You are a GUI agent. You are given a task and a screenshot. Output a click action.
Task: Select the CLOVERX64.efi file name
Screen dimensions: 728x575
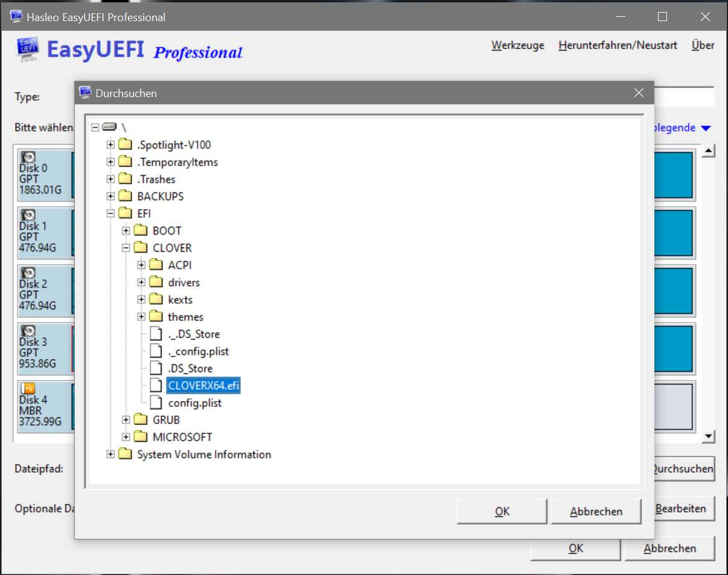pos(203,386)
